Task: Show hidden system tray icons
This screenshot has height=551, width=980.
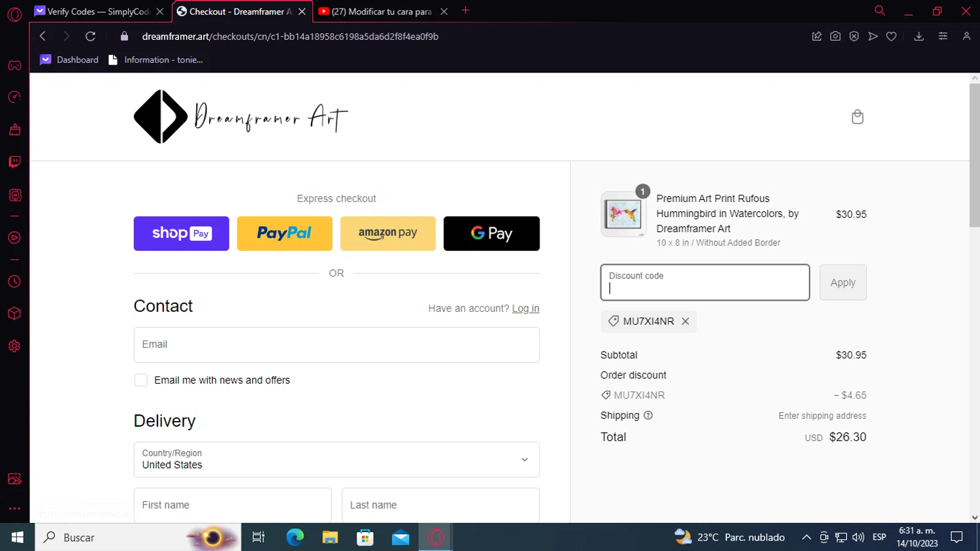Action: [x=806, y=537]
